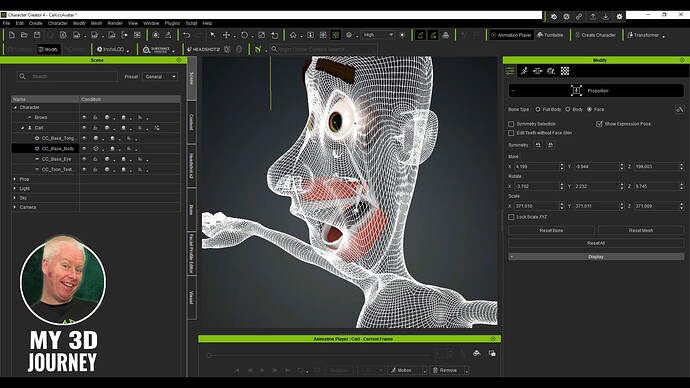Click the link chain icon in title bar
This screenshot has width=690, height=388.
click(x=579, y=17)
